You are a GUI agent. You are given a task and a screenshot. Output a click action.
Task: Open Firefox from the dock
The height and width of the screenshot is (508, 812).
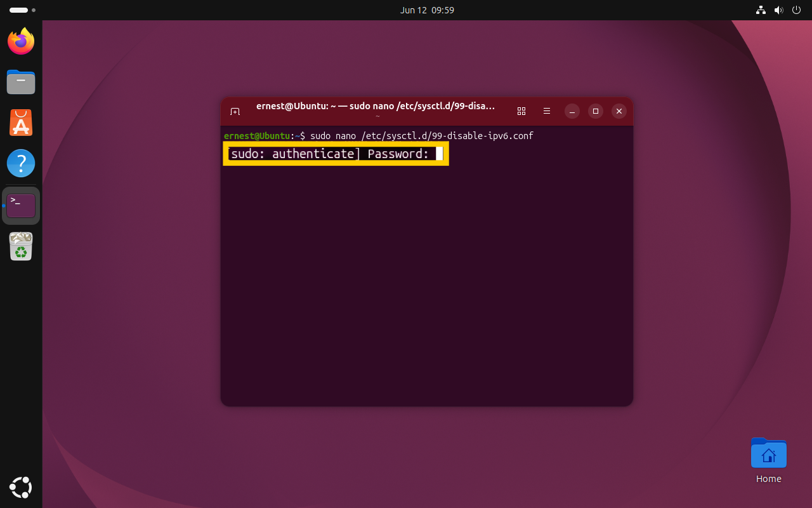click(21, 41)
